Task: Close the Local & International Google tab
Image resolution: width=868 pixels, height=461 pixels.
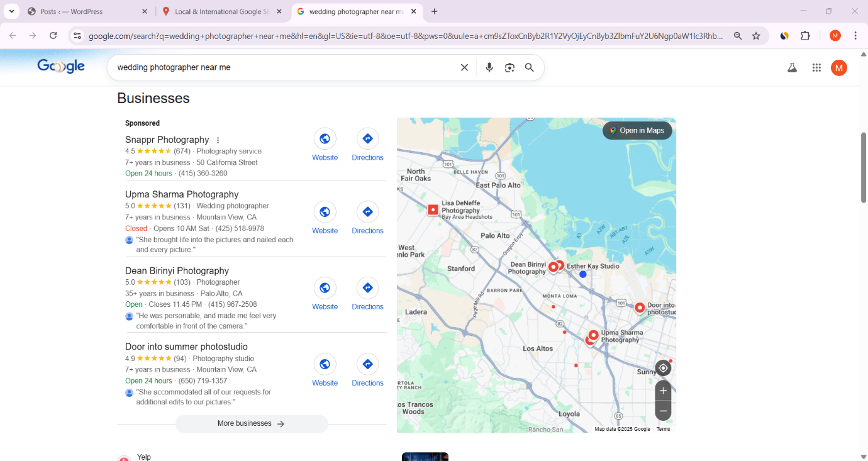Action: click(x=279, y=11)
